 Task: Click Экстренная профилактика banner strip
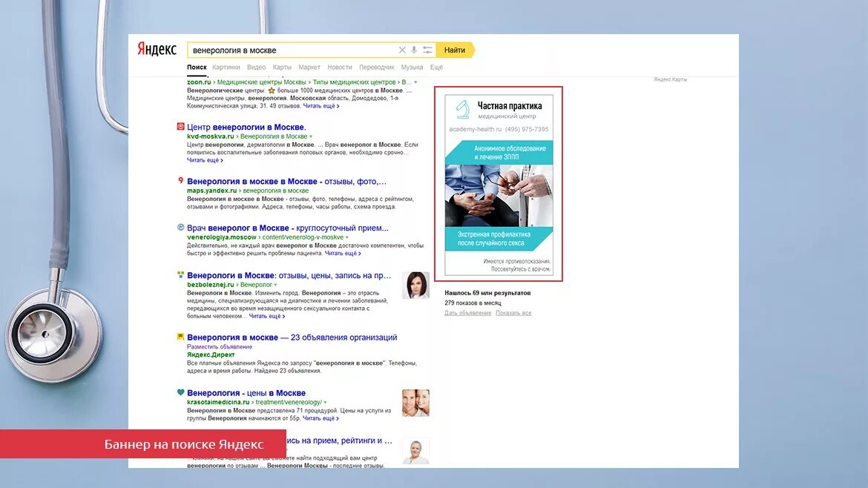(499, 239)
